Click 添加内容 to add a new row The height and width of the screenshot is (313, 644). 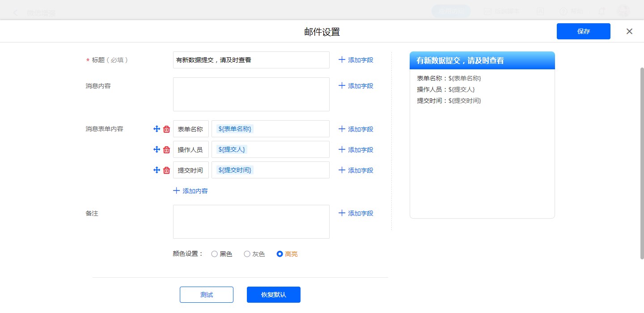coord(191,191)
